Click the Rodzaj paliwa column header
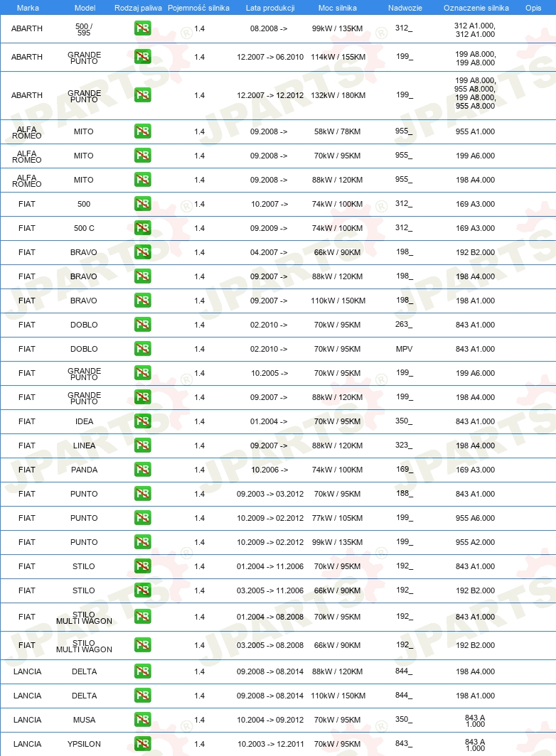 [x=138, y=8]
